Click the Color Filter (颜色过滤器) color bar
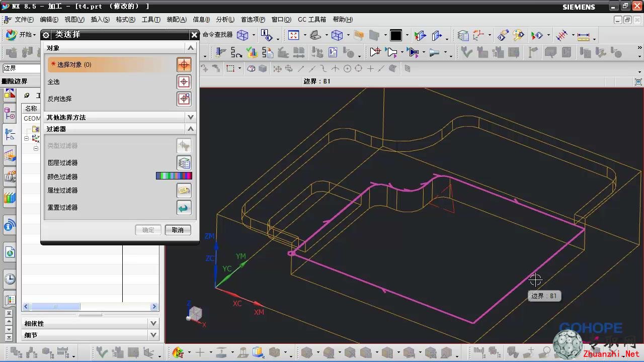 click(x=174, y=176)
